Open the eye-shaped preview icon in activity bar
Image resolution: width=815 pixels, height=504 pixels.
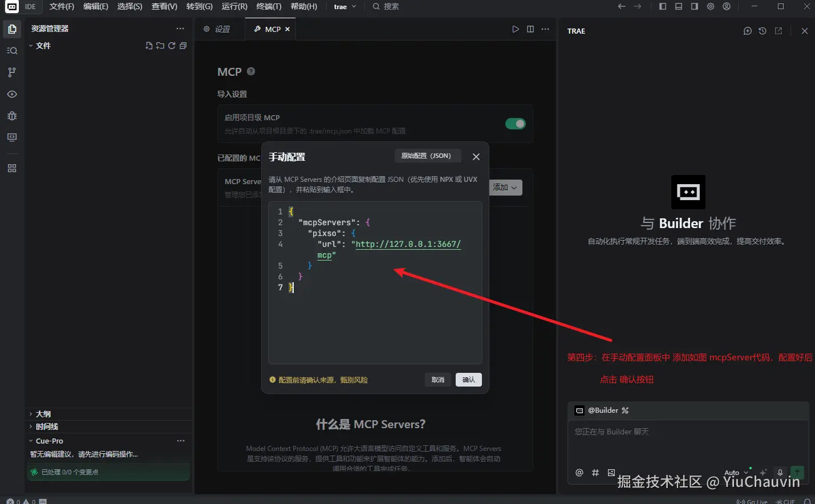12,94
